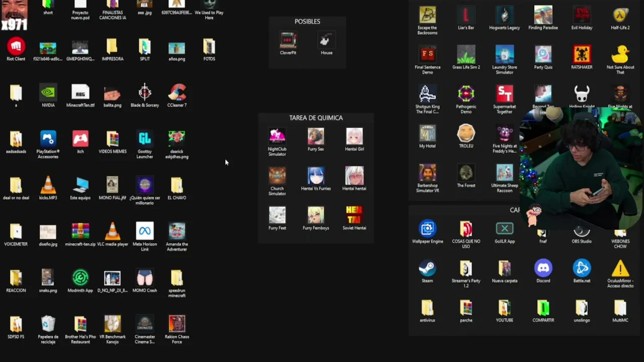Launch My Hotel game icon
644x362 pixels.
click(428, 133)
